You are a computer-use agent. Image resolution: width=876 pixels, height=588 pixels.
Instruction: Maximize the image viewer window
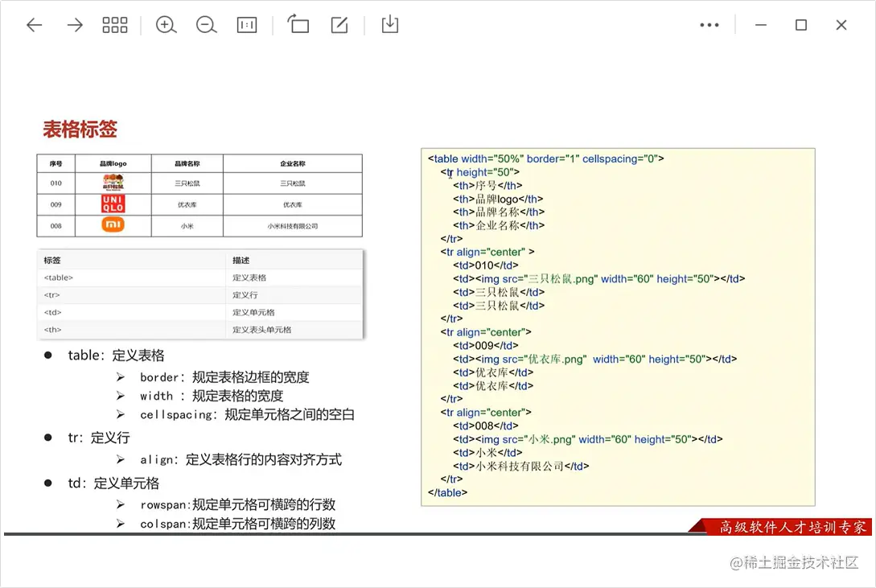click(x=801, y=25)
